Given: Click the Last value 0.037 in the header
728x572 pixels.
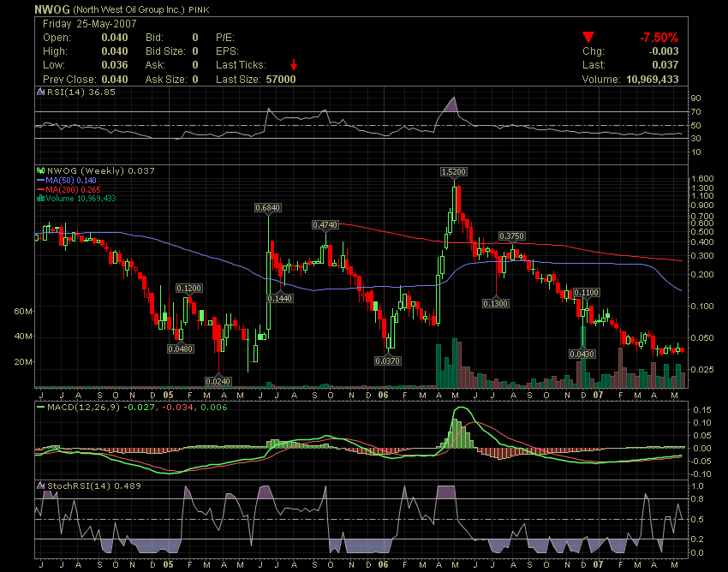Looking at the screenshot, I should [665, 65].
